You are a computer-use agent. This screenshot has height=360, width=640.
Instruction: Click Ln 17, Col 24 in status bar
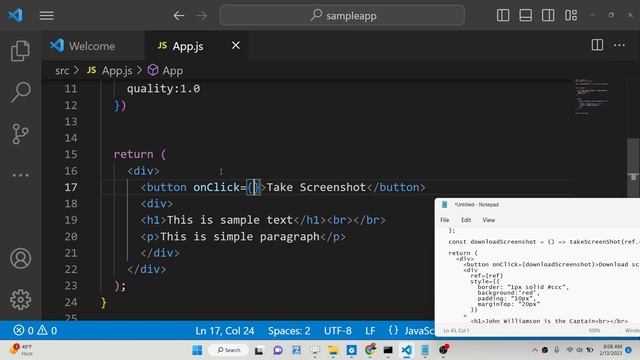point(225,331)
